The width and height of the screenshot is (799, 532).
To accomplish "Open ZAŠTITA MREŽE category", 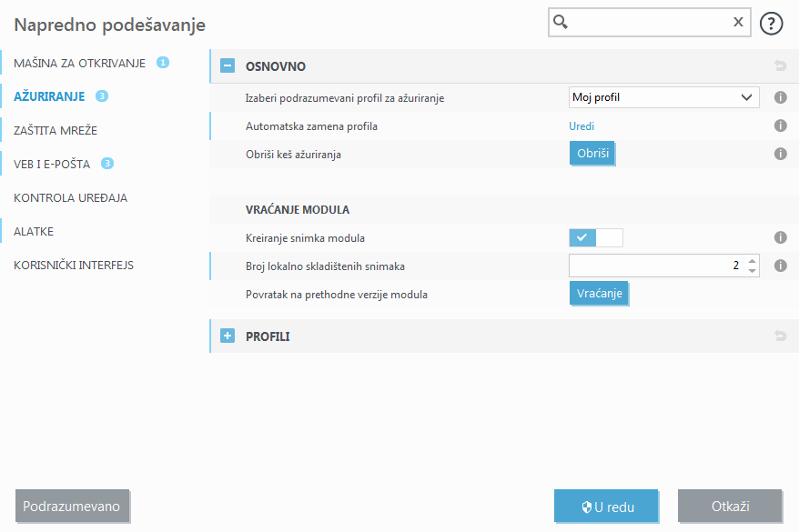I will tap(56, 130).
